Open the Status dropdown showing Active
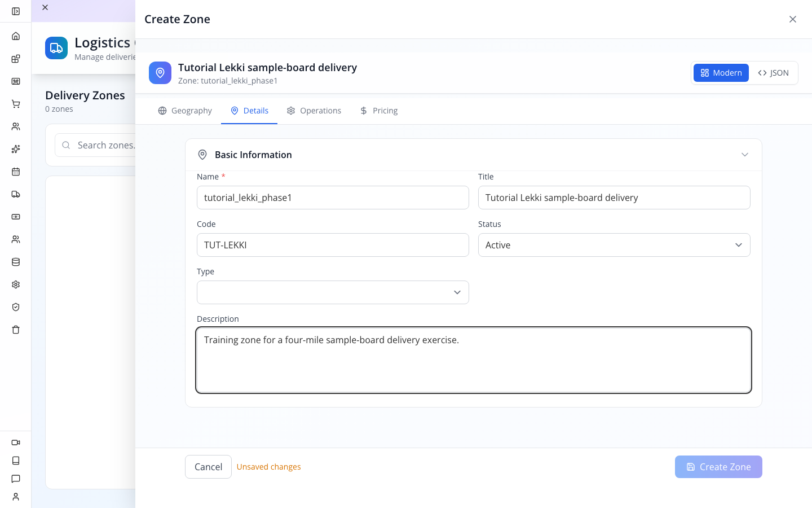Image resolution: width=812 pixels, height=508 pixels. coord(614,245)
